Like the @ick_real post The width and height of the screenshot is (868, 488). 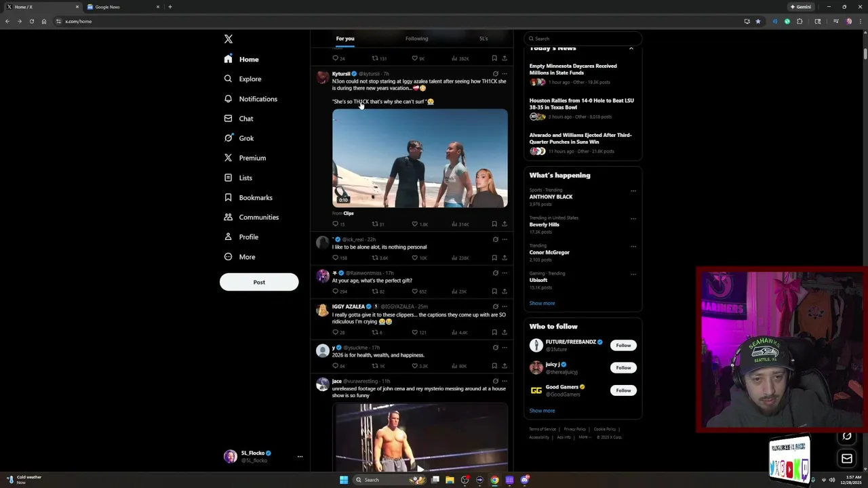(415, 258)
